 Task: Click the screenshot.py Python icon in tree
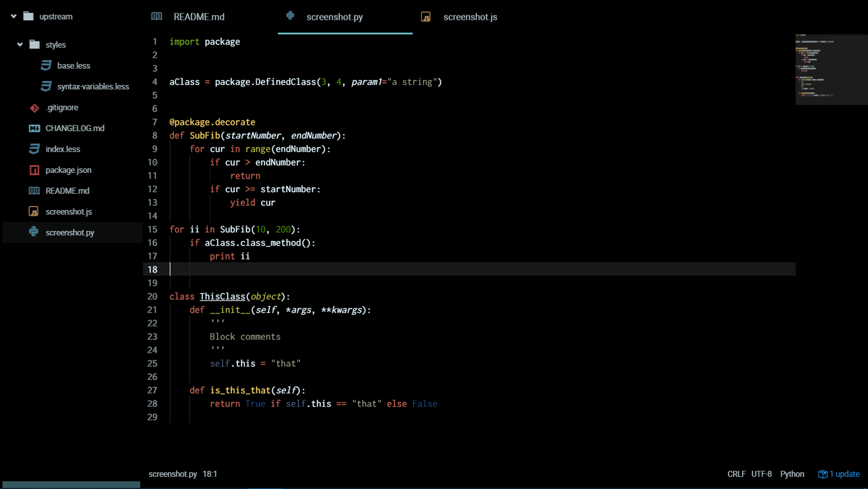point(34,232)
